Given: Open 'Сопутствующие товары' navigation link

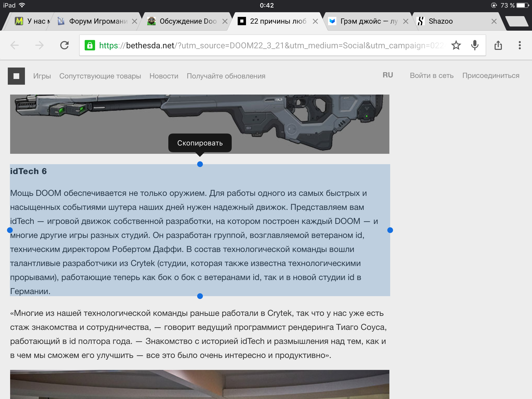Looking at the screenshot, I should (x=100, y=76).
